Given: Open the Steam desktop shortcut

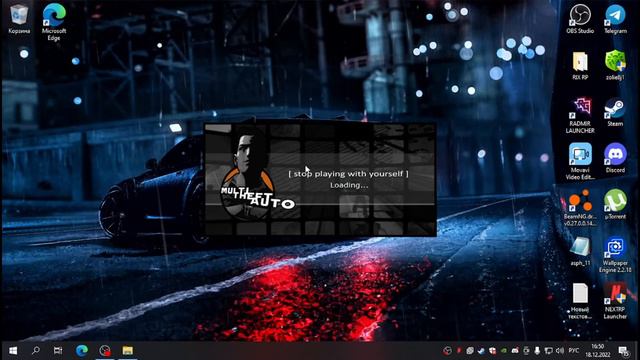Looking at the screenshot, I should coord(615,112).
